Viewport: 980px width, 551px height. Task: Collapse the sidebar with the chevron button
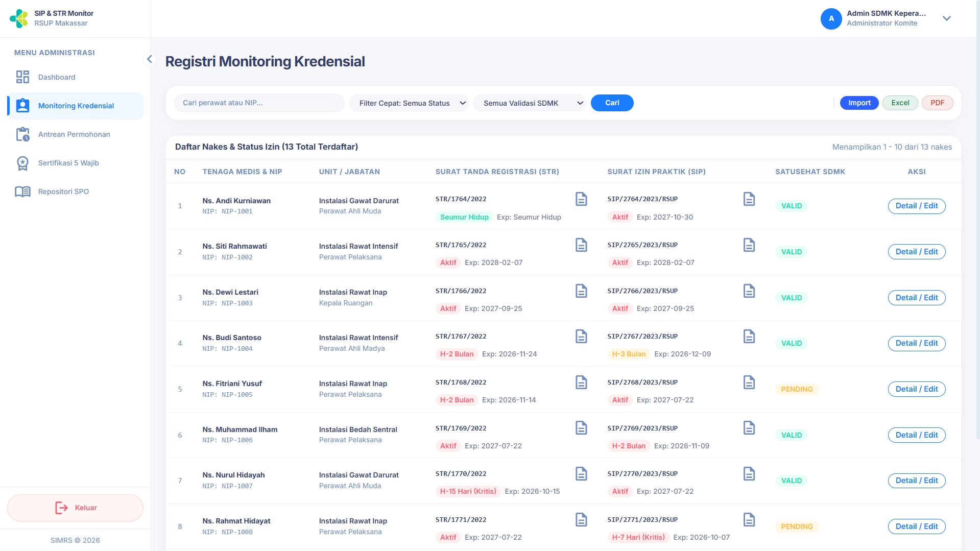pyautogui.click(x=149, y=59)
